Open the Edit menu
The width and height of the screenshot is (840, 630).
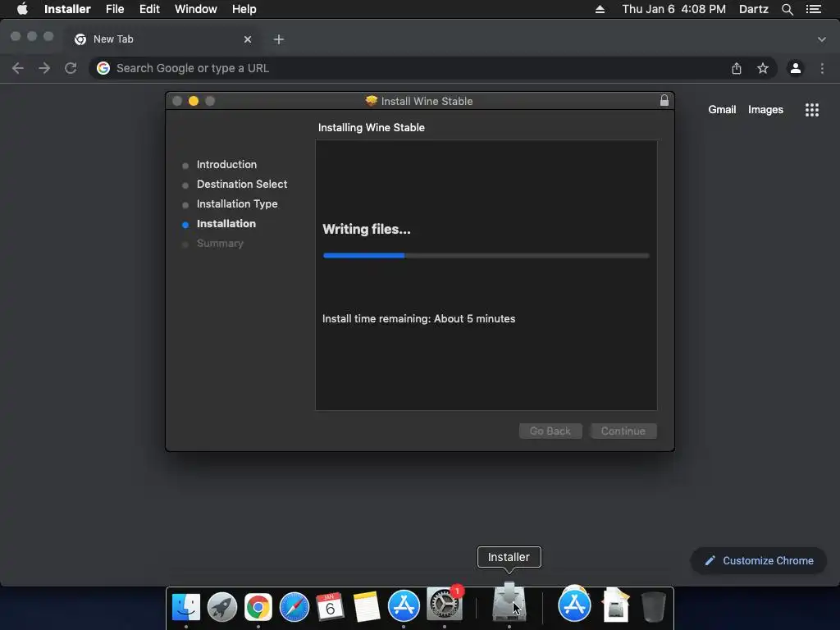[x=149, y=9]
